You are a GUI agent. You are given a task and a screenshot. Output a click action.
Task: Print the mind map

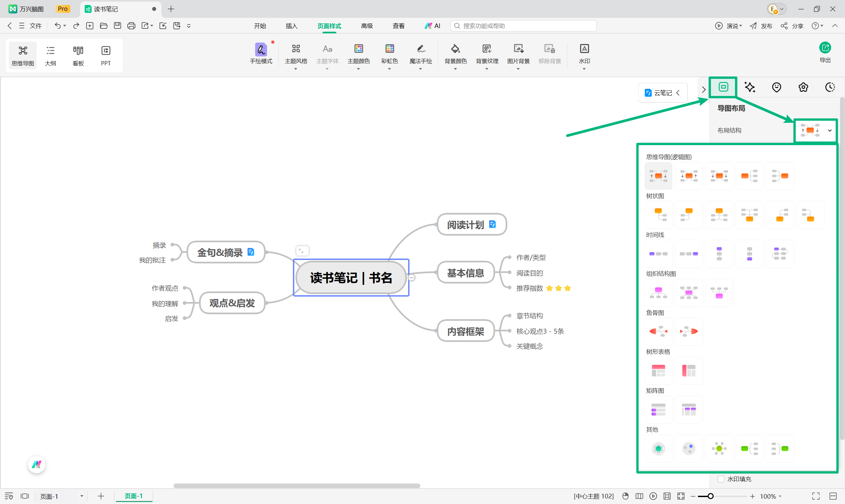click(131, 26)
